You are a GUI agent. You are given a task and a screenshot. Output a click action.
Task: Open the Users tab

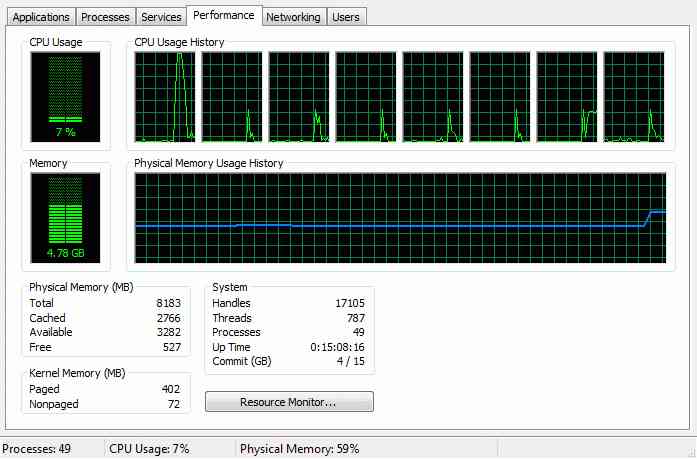click(x=346, y=17)
